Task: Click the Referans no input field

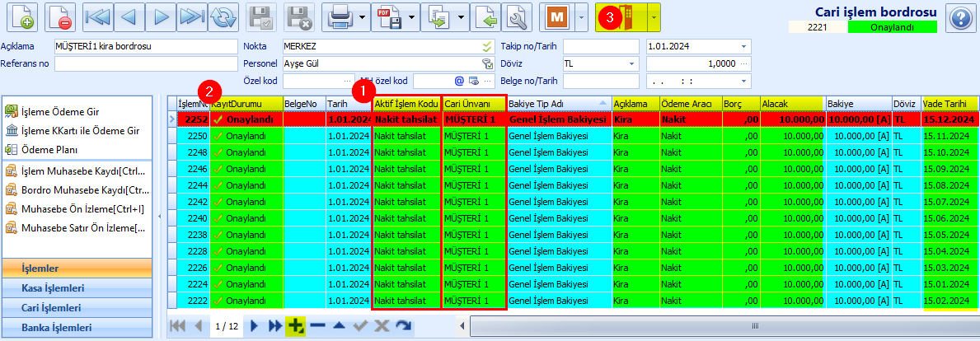Action: (x=145, y=63)
